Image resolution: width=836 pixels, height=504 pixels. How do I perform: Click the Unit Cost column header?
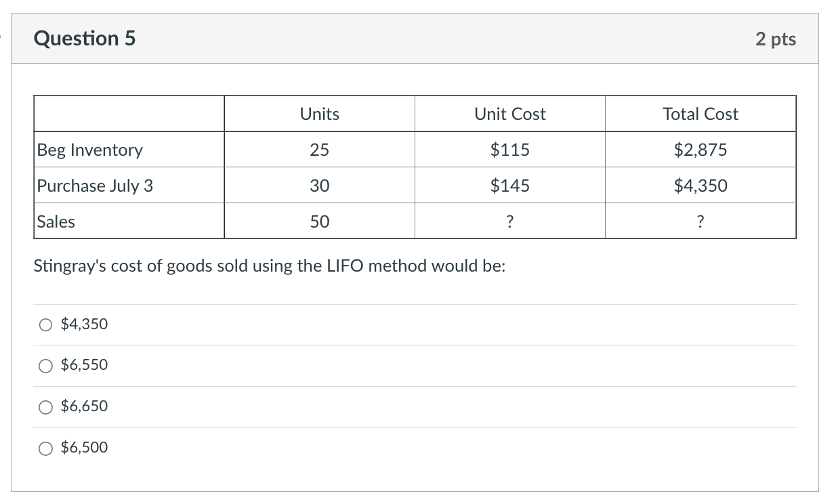pyautogui.click(x=509, y=114)
